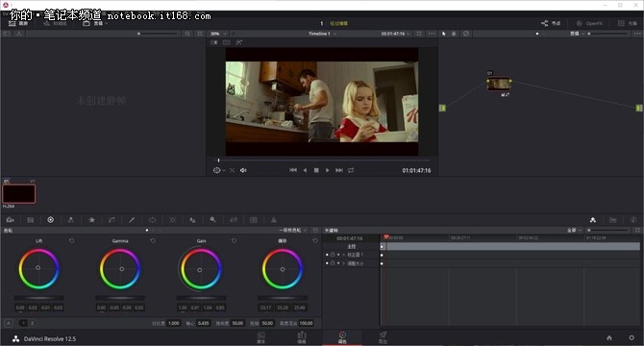Select the Color Wheels palette icon

coord(51,220)
